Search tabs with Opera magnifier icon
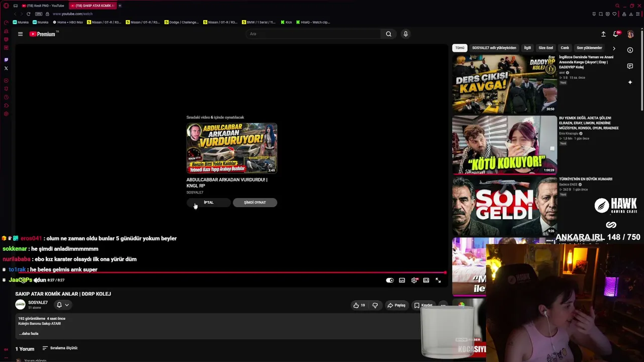The width and height of the screenshot is (644, 362). [617, 6]
